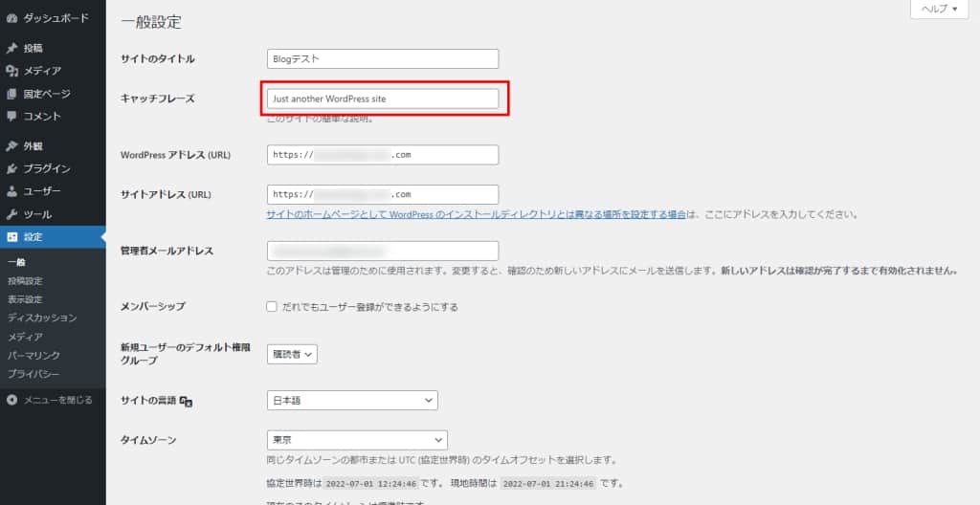Click the サイトのタイトル input field
Image resolution: width=980 pixels, height=505 pixels.
pos(383,59)
